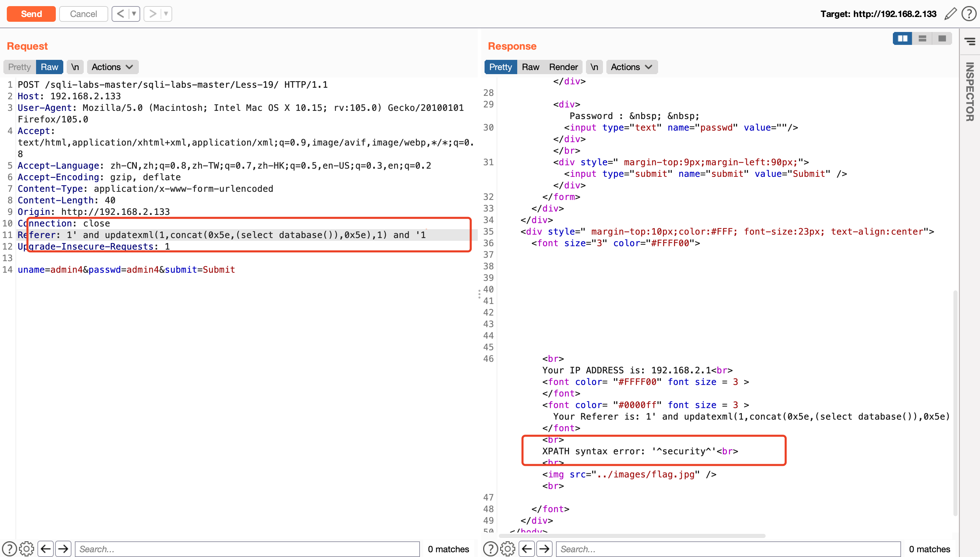Image resolution: width=980 pixels, height=557 pixels.
Task: Click the Host: 192.168.2.133 header line
Action: [x=69, y=96]
